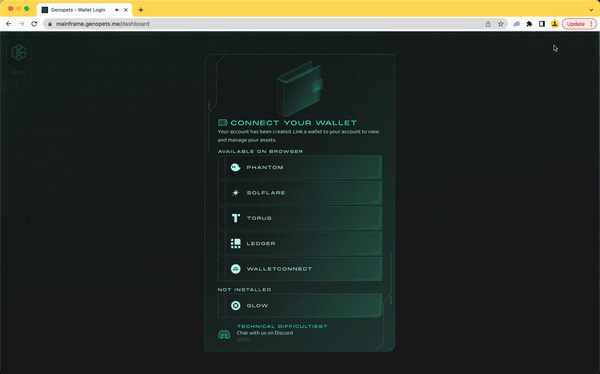Open the purple browser extension icon
600x374 pixels.
click(x=517, y=24)
